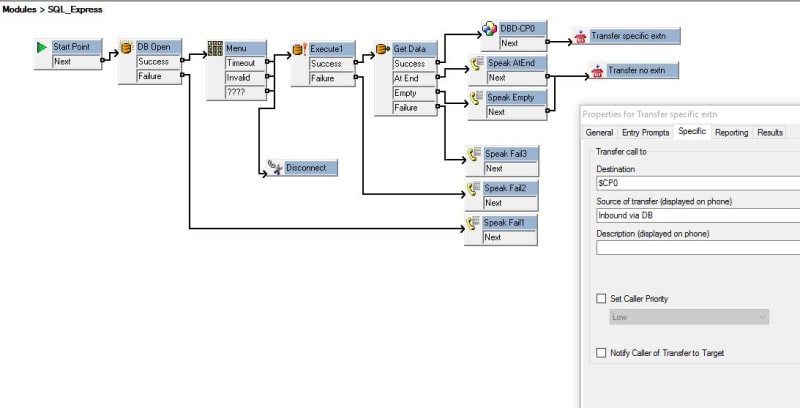The width and height of the screenshot is (800, 408).
Task: Select the DB Open node title
Action: point(158,47)
